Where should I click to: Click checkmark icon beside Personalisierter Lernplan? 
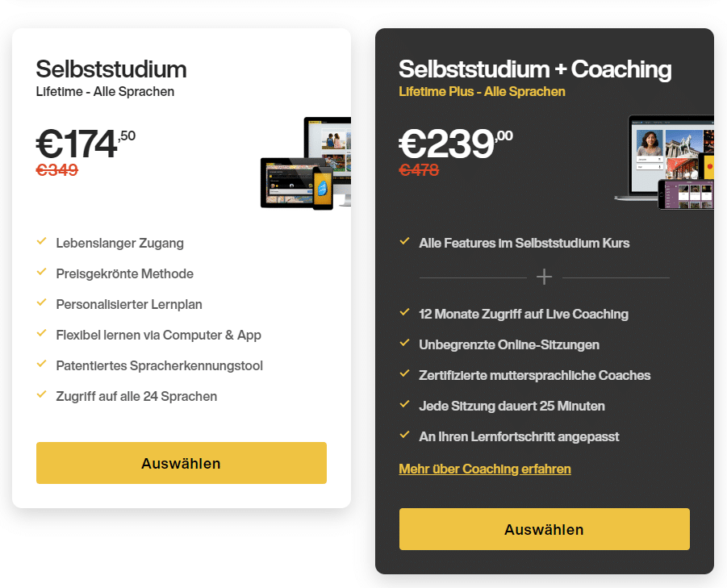(41, 302)
